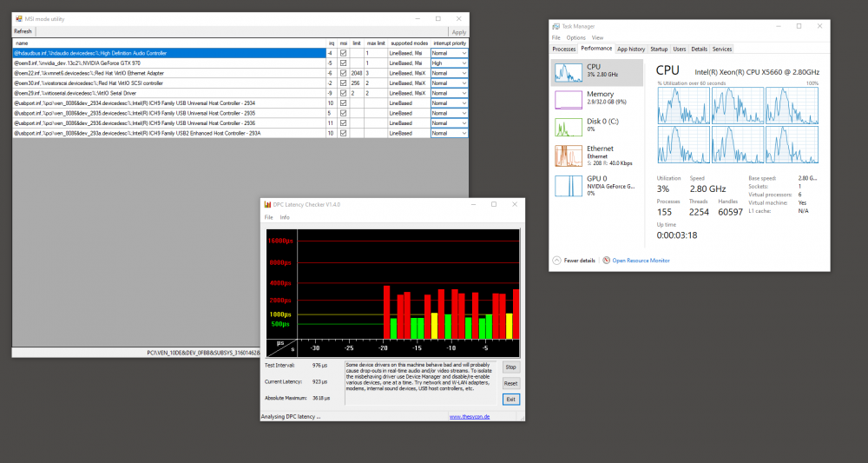Open the Ethernet activity graph thumbnail
This screenshot has width=868, height=463.
click(x=568, y=155)
